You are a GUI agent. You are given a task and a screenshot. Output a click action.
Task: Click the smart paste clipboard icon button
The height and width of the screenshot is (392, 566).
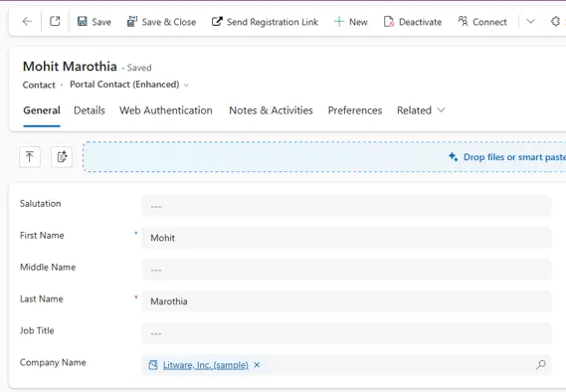pyautogui.click(x=62, y=157)
